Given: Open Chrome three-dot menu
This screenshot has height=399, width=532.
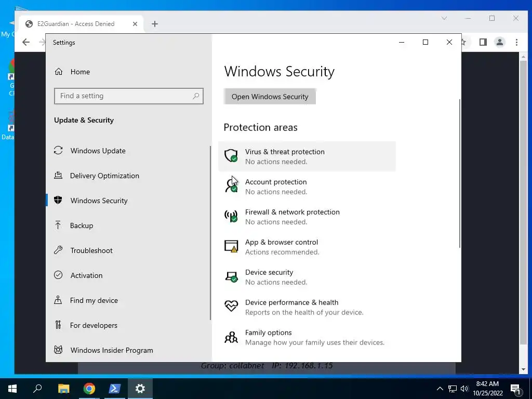Looking at the screenshot, I should coord(516,42).
